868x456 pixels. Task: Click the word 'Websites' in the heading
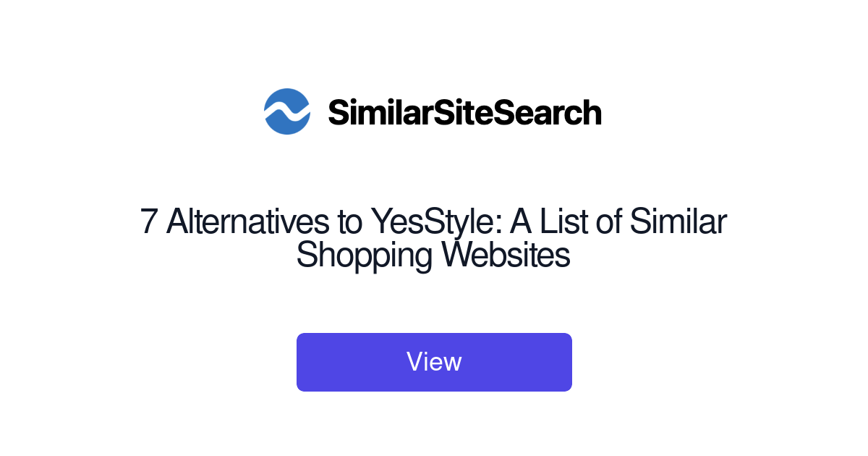506,255
